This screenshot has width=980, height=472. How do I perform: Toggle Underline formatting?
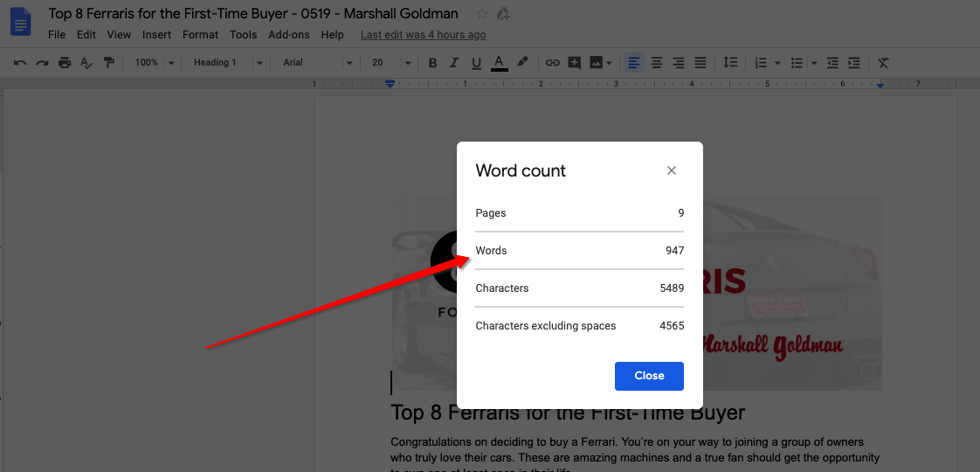click(476, 63)
